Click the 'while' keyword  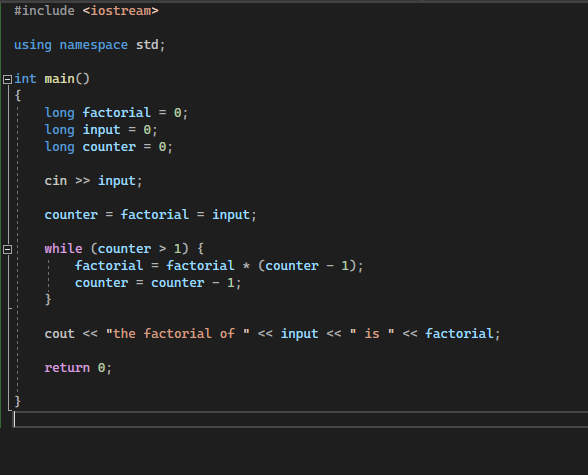click(63, 249)
